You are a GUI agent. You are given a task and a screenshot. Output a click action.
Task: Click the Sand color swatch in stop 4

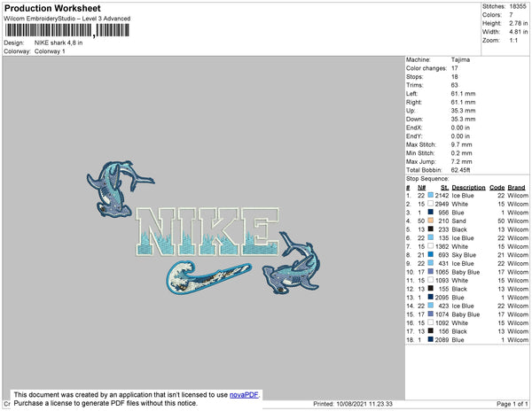click(431, 221)
